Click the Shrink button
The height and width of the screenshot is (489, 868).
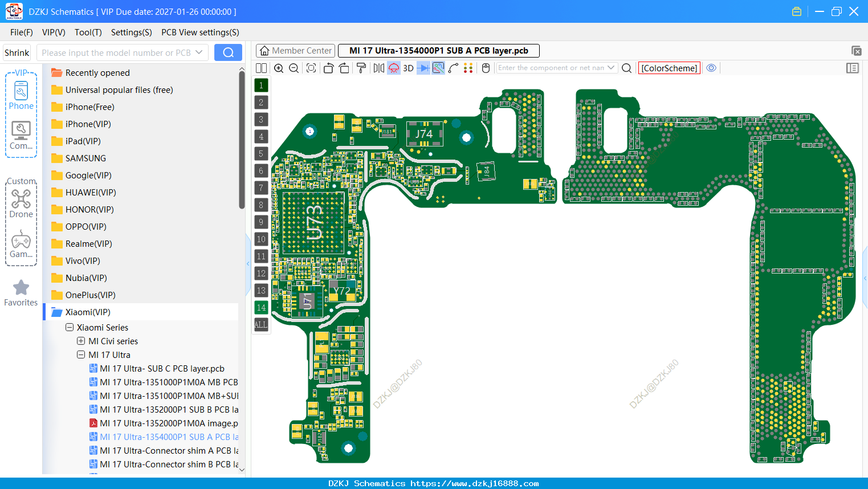click(x=17, y=53)
